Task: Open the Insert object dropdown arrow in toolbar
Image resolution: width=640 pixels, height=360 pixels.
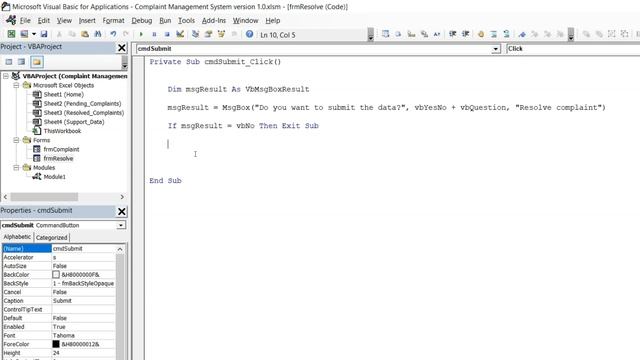Action: 34,34
